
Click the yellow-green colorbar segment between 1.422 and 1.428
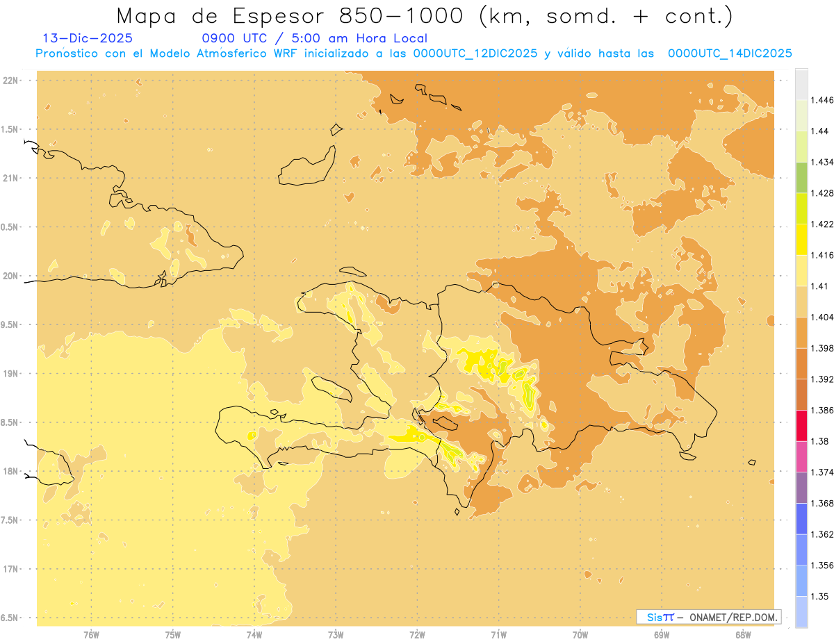(801, 208)
